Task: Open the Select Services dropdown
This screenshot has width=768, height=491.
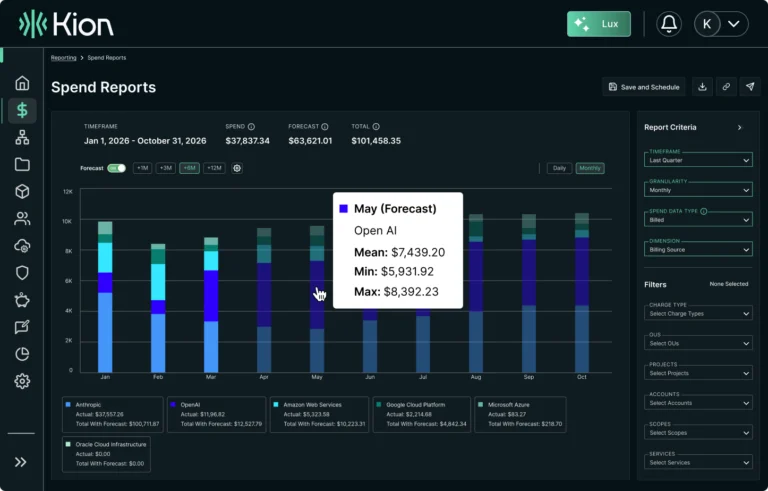Action: (698, 463)
